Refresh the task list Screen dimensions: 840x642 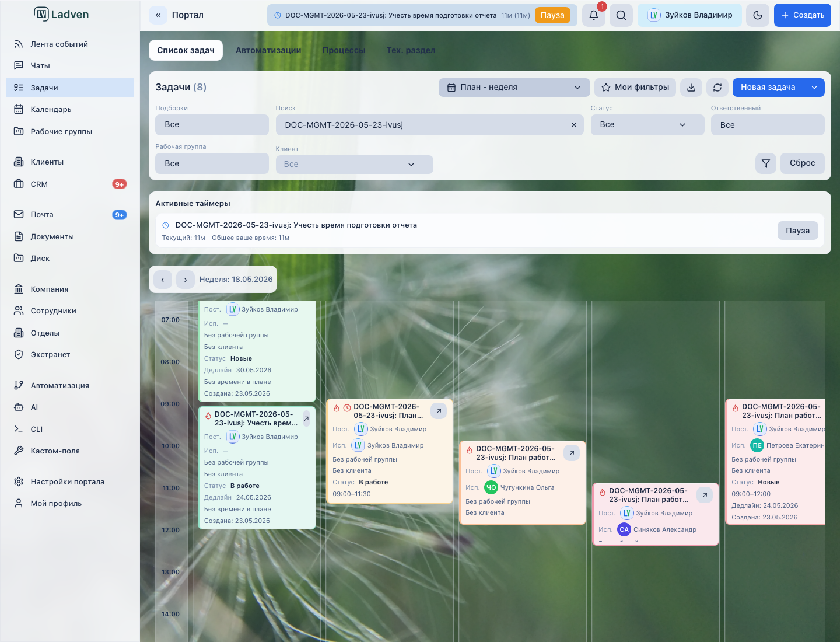(717, 88)
